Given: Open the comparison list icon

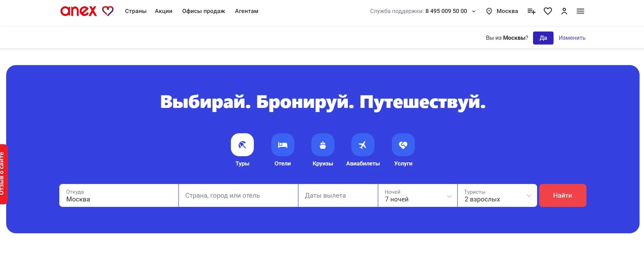Looking at the screenshot, I should tap(531, 11).
